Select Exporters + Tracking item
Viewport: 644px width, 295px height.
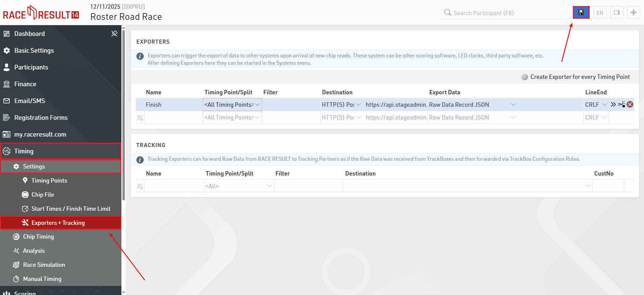point(60,223)
